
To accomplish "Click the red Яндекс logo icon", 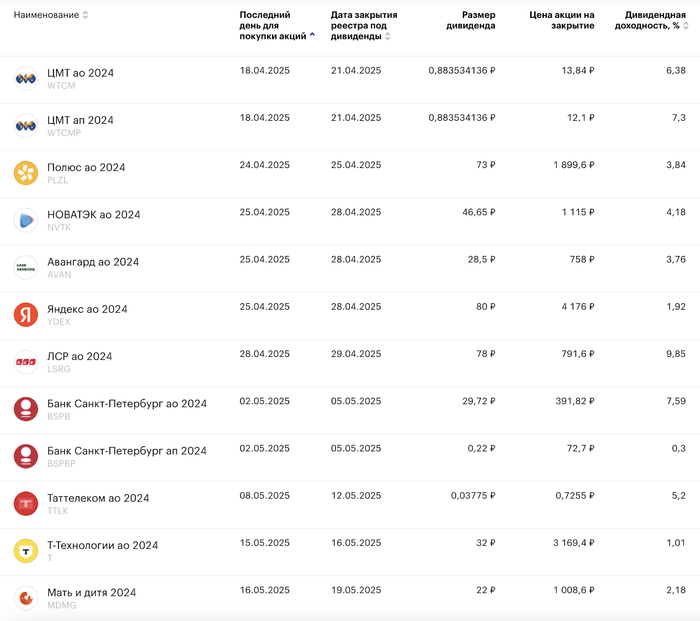I will [26, 315].
